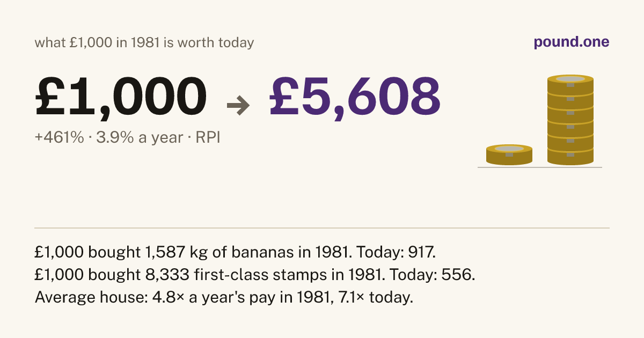This screenshot has height=338, width=644.
Task: Click the +461% increase text
Action: coord(60,138)
